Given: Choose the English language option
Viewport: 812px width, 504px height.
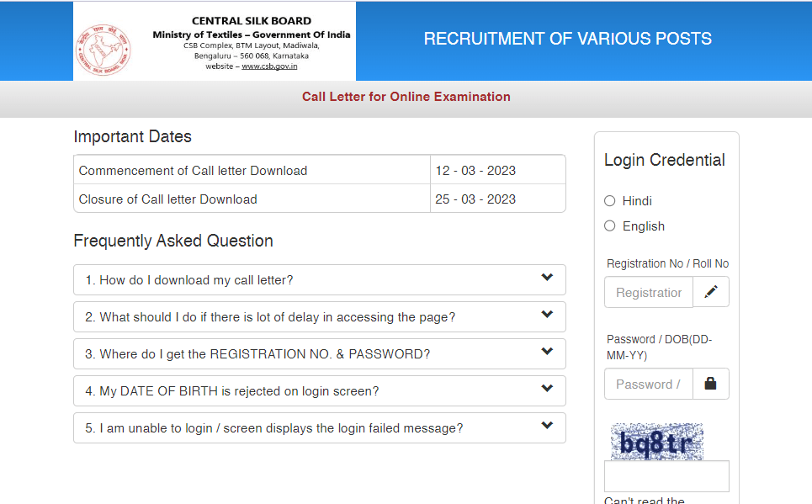Looking at the screenshot, I should (x=610, y=226).
